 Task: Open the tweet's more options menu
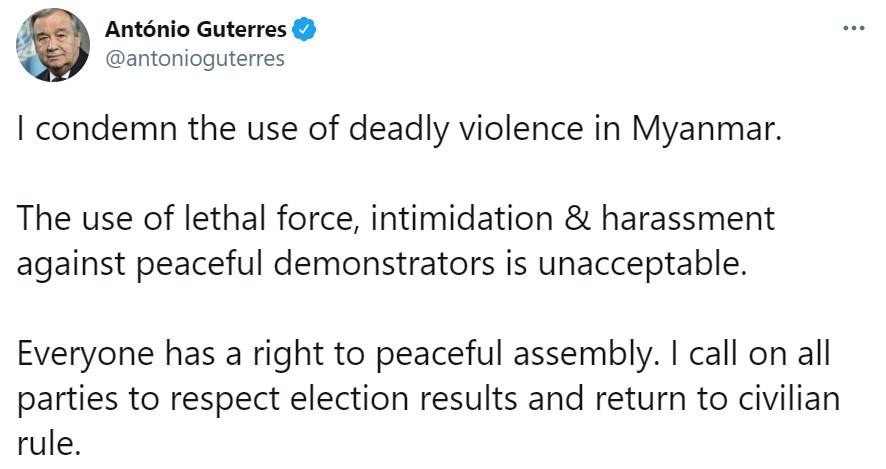coord(852,28)
